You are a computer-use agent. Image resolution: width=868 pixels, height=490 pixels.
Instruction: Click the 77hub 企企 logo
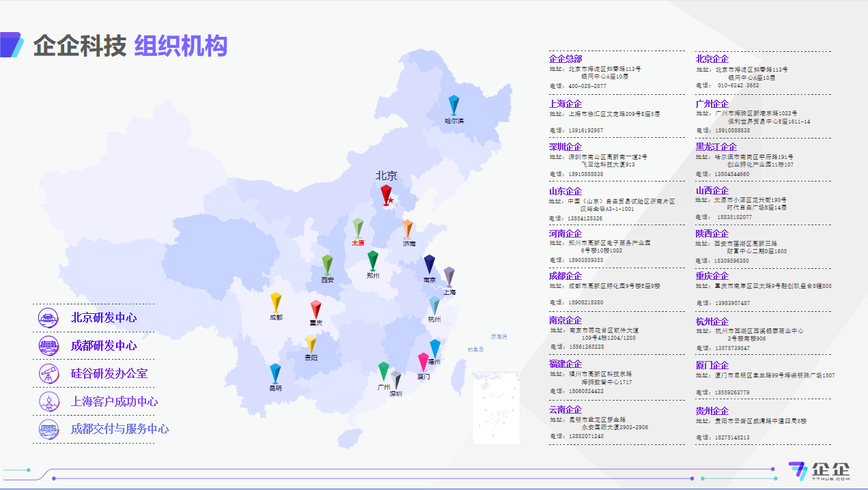pyautogui.click(x=819, y=471)
